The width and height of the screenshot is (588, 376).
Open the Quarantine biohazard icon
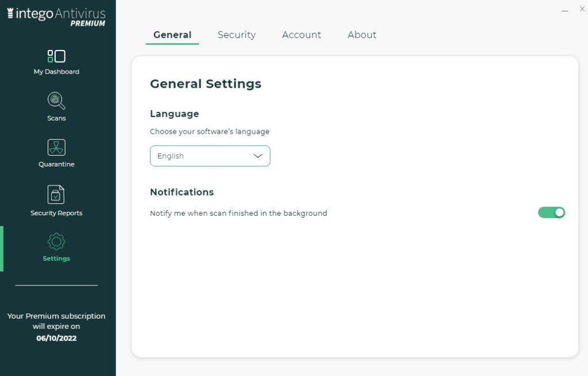pos(56,148)
